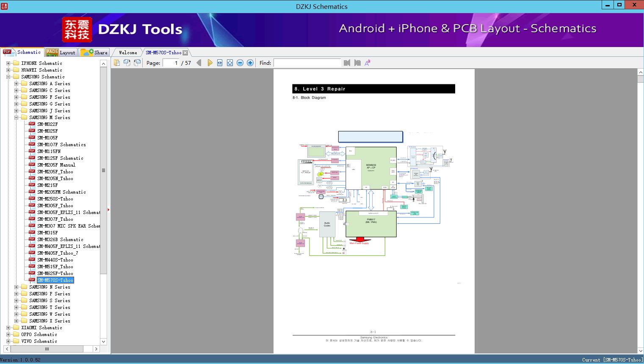This screenshot has height=364, width=644.
Task: Click the fit page icon
Action: 230,63
